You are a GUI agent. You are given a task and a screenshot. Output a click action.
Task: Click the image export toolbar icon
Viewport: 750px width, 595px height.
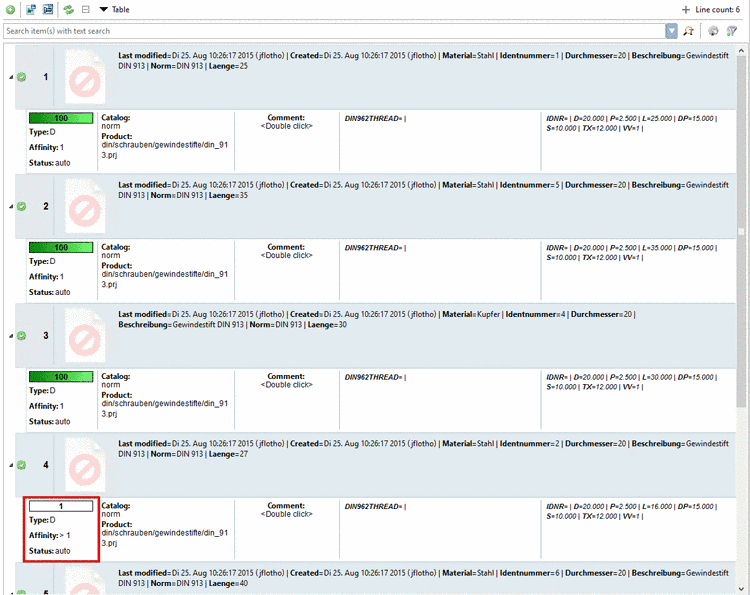(31, 9)
